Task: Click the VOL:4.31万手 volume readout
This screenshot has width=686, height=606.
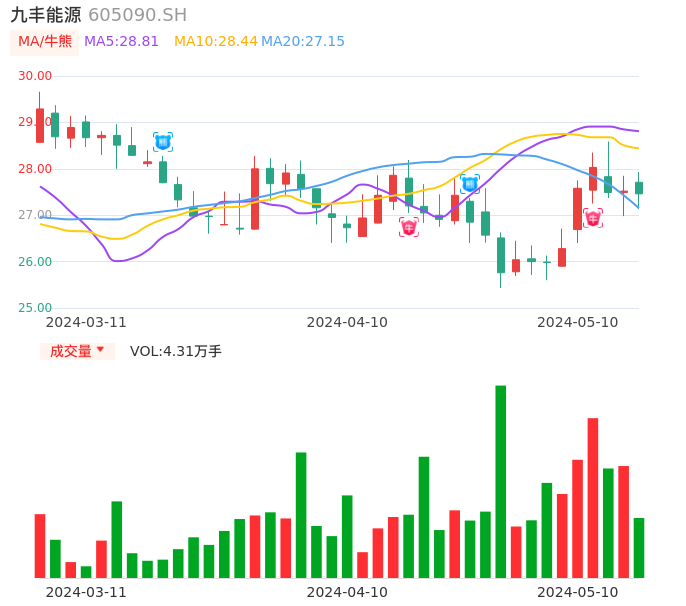Action: (x=175, y=351)
